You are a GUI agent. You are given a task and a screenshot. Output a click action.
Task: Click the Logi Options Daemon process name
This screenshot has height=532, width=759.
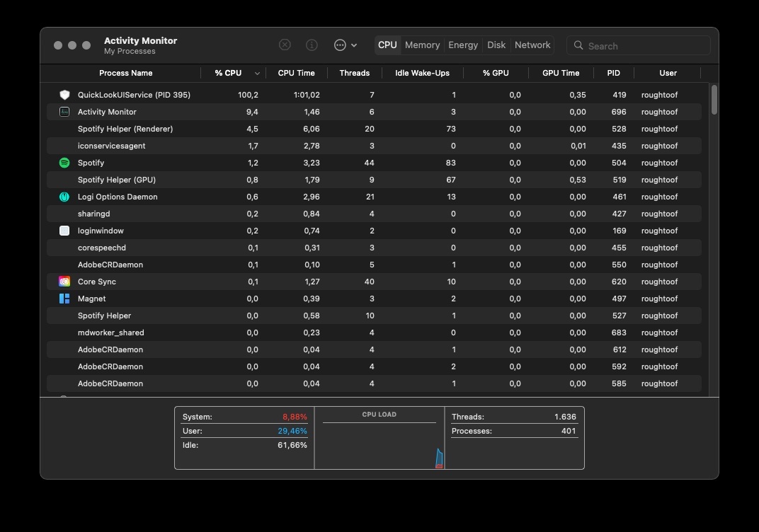[x=118, y=197]
